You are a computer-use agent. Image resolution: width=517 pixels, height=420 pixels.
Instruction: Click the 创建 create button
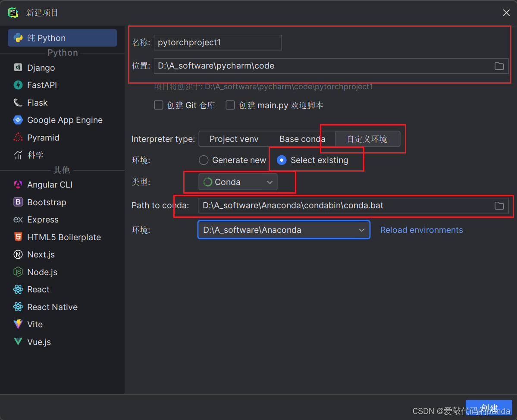(489, 408)
